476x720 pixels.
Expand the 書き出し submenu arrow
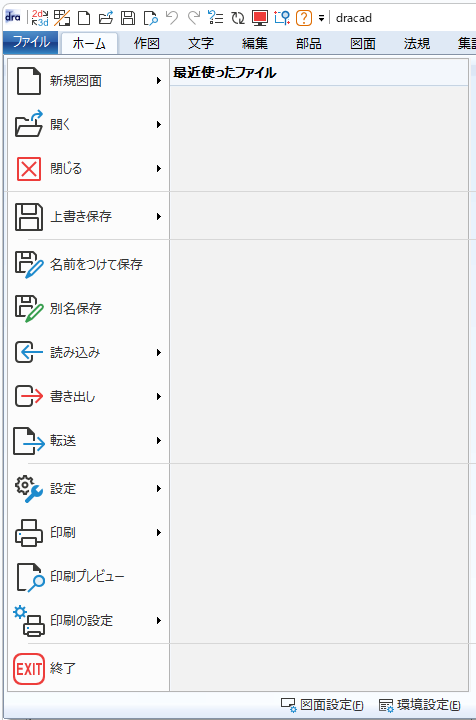point(159,396)
